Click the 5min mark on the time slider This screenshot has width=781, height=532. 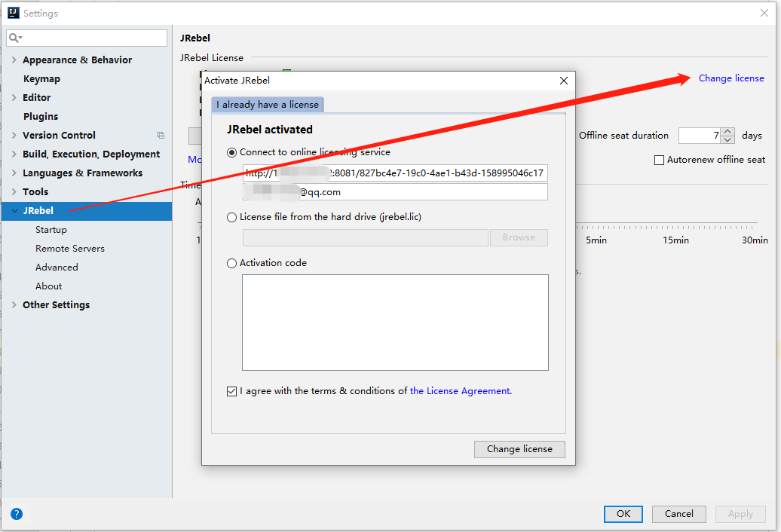[596, 240]
